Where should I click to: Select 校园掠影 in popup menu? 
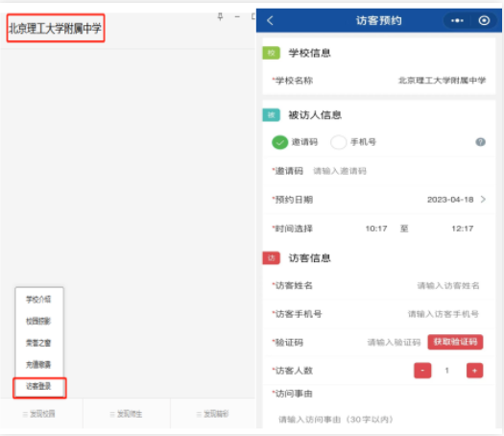pyautogui.click(x=38, y=321)
